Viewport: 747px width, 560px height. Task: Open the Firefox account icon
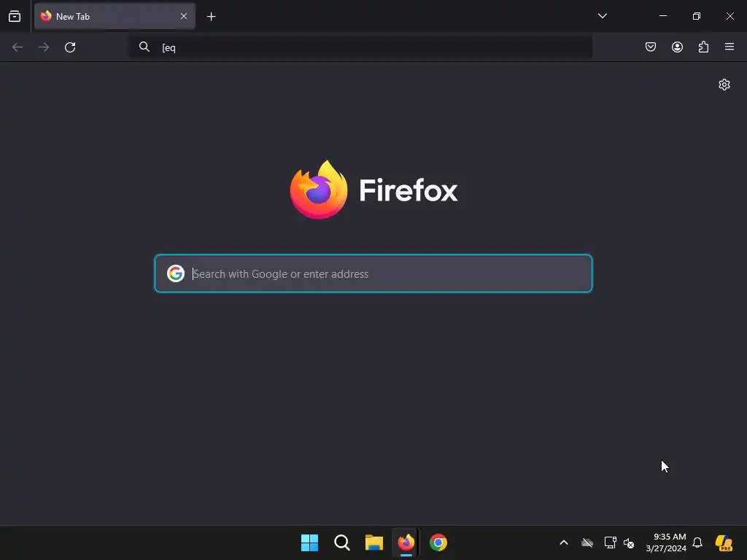677,47
